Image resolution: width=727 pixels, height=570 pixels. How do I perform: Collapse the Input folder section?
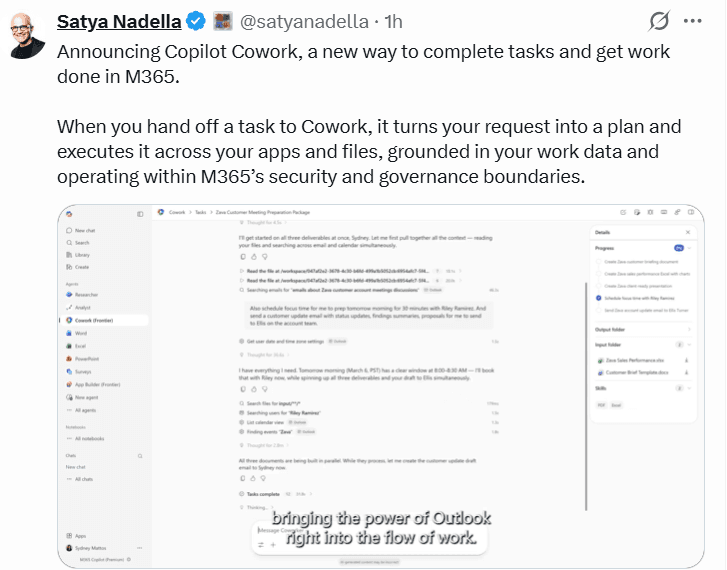(690, 344)
